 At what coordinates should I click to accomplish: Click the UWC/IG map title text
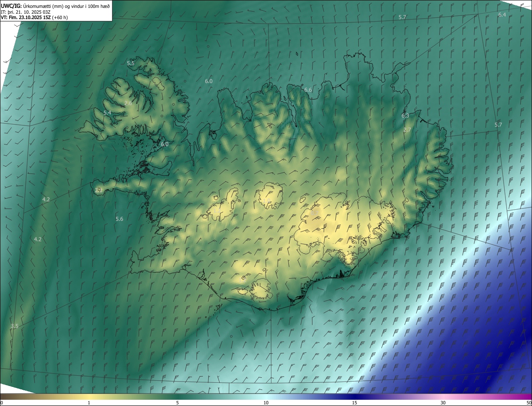[x=55, y=5]
